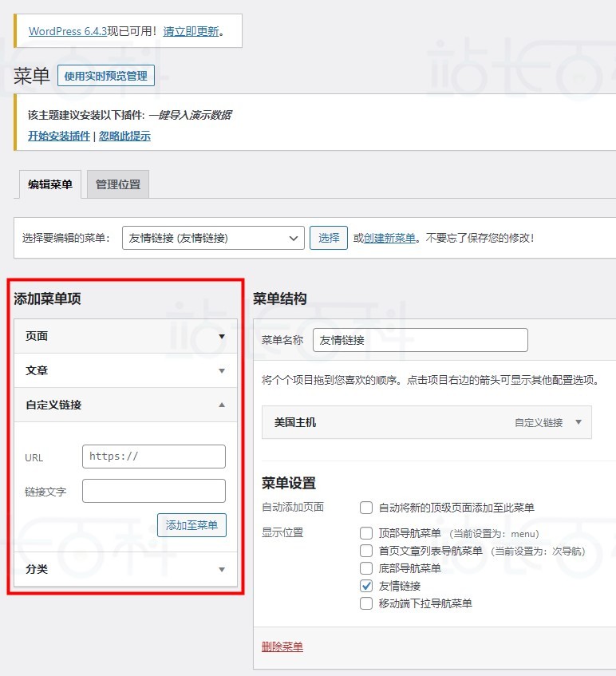The image size is (616, 676).
Task: Expand the 分类 section arrow
Action: 222,569
